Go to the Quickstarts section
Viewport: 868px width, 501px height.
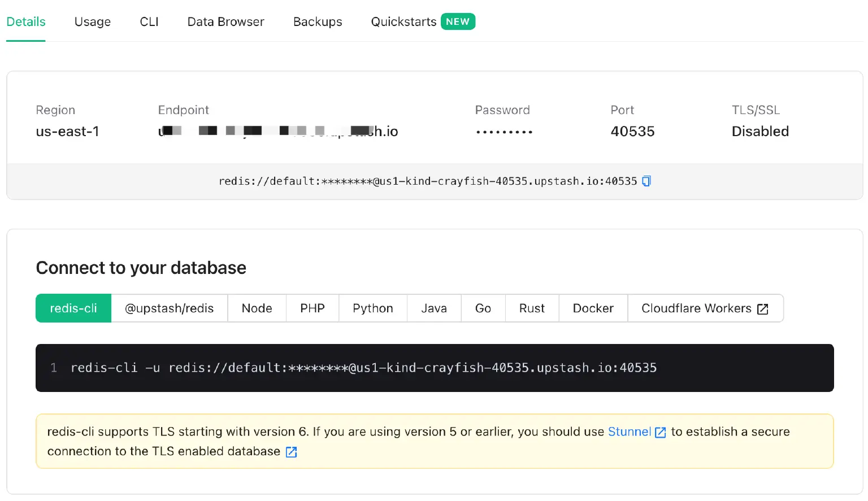pyautogui.click(x=403, y=21)
